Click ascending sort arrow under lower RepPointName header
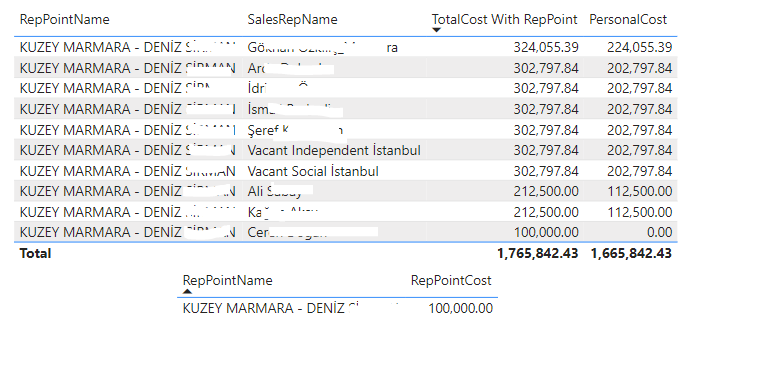This screenshot has width=771, height=375. coord(187,291)
